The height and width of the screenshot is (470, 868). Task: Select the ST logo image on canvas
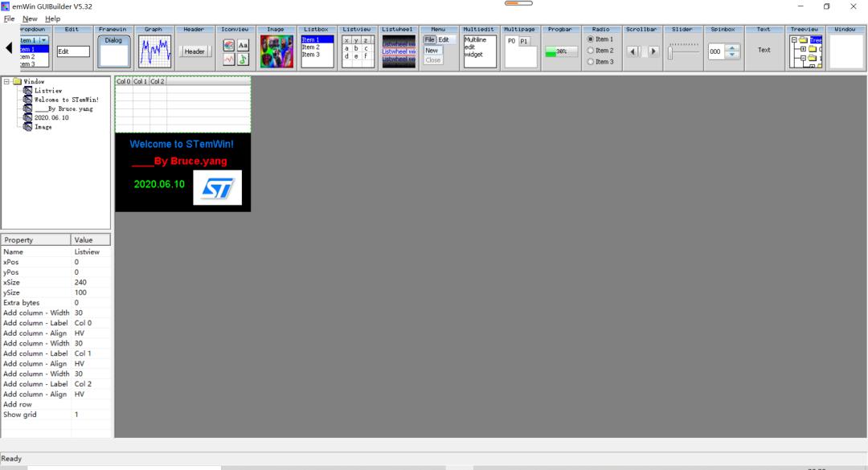218,188
